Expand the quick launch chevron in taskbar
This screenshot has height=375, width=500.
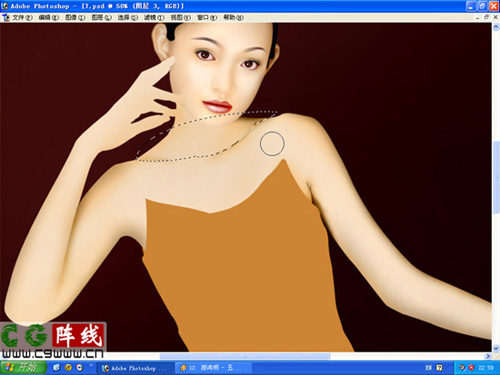[91, 366]
